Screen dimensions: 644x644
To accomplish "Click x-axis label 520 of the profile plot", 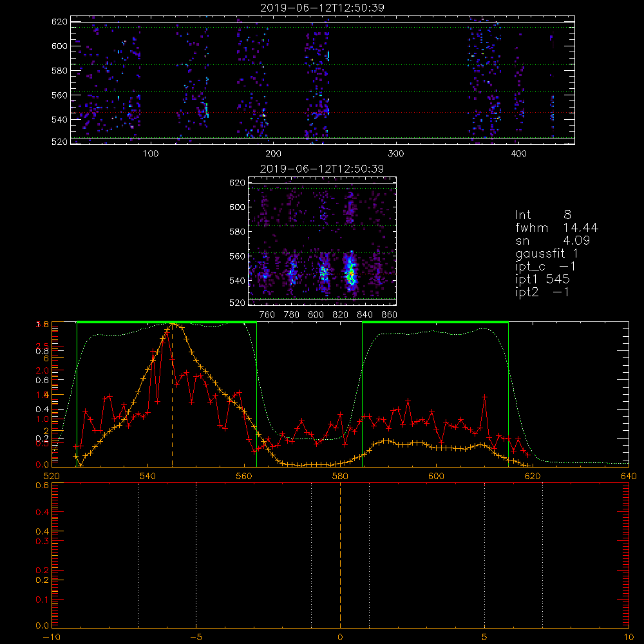I will [52, 477].
